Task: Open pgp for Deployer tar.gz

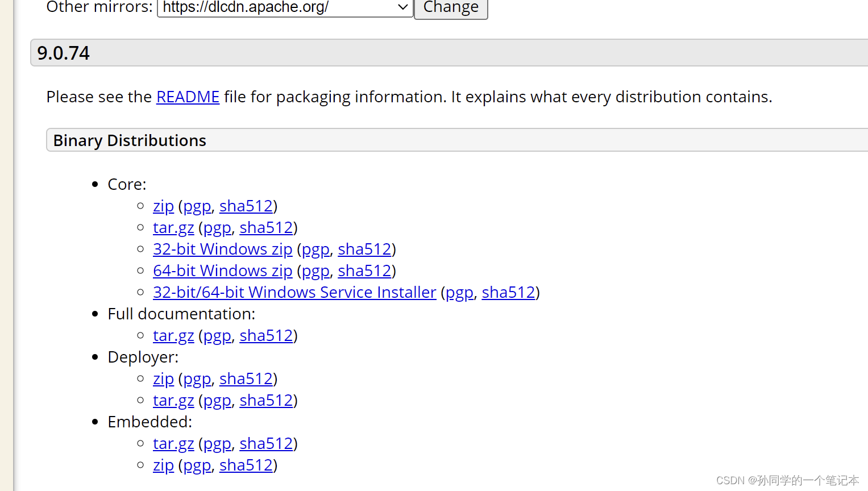Action: tap(217, 401)
